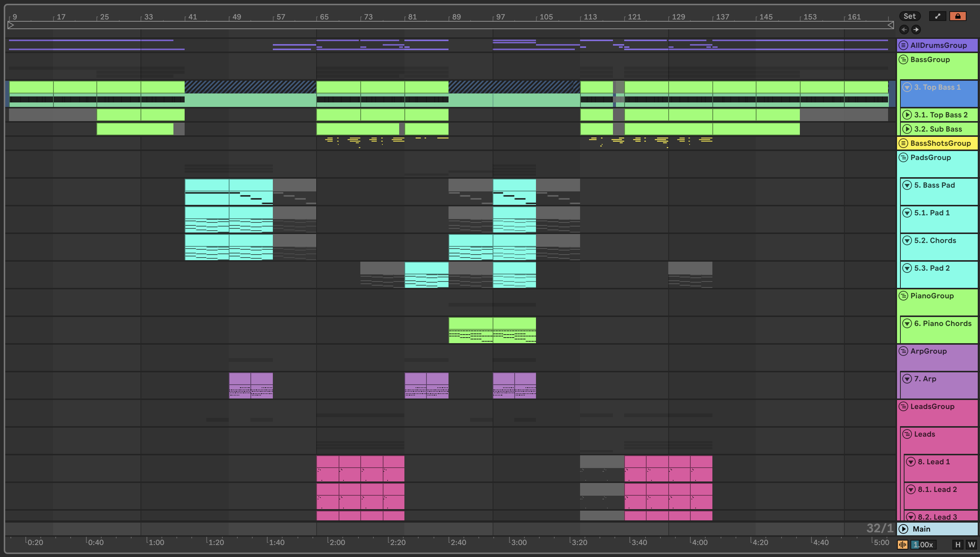980x557 pixels.
Task: Collapse the 5. Bass Pad track
Action: pyautogui.click(x=907, y=185)
